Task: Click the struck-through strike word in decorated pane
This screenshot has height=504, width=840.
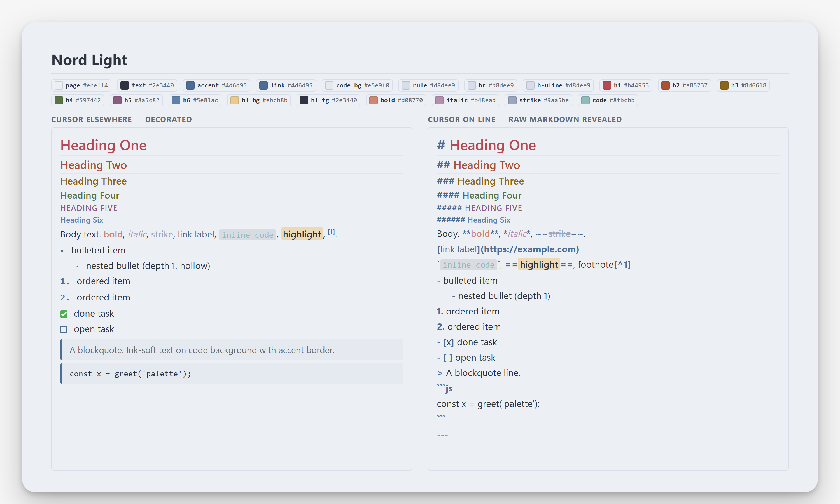Action: (x=162, y=234)
